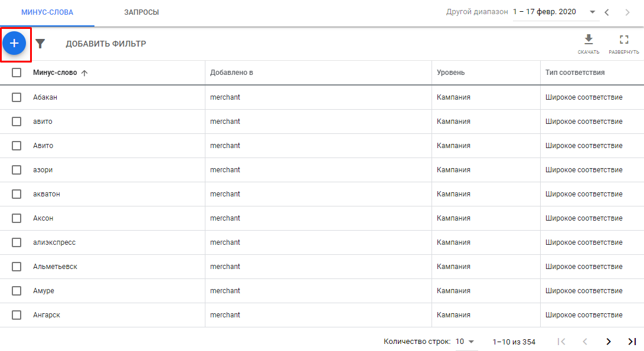
Task: Tick the Ангарск row checkbox
Action: click(17, 315)
